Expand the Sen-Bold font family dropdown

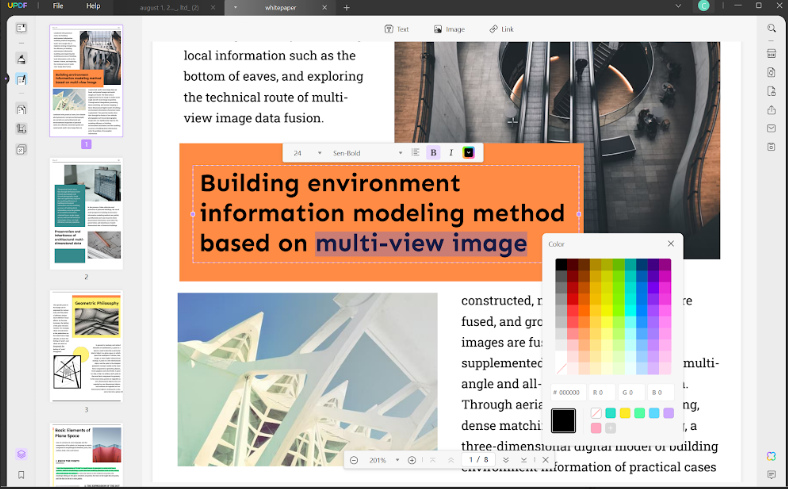[x=365, y=152]
